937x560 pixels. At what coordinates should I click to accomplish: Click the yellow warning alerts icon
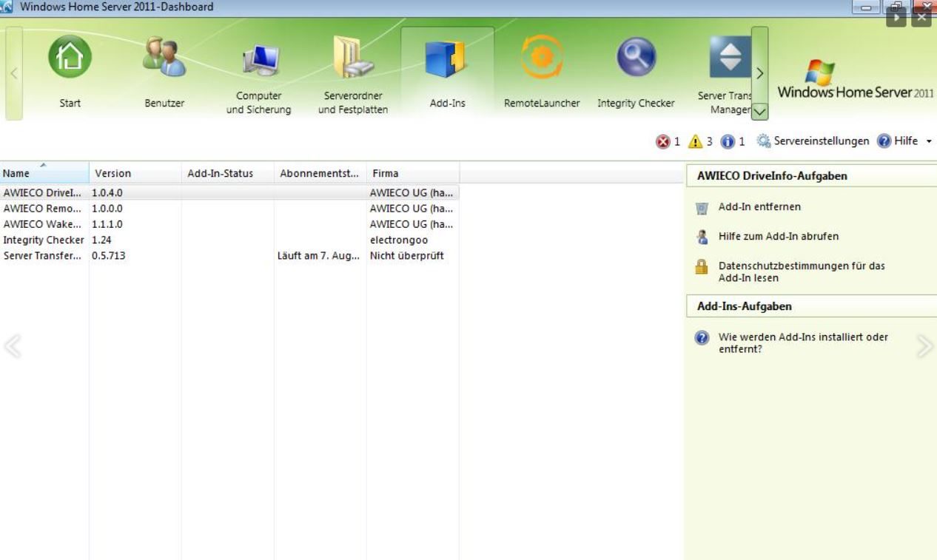coord(695,141)
